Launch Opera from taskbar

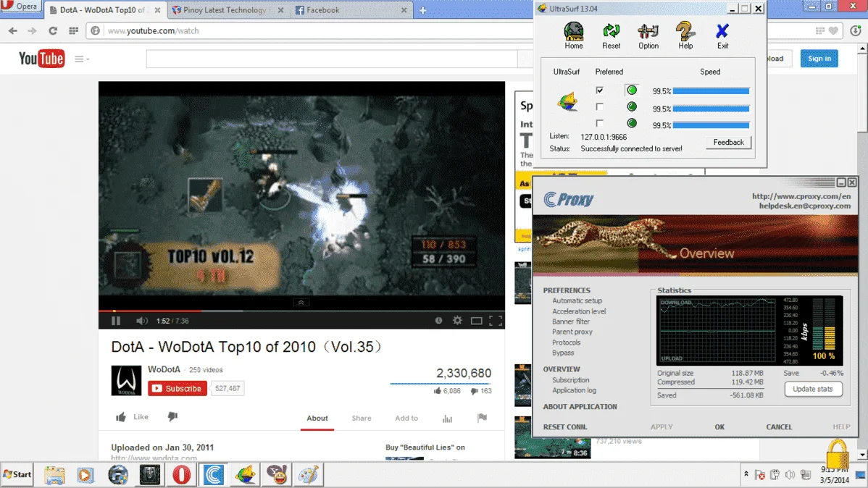tap(182, 474)
